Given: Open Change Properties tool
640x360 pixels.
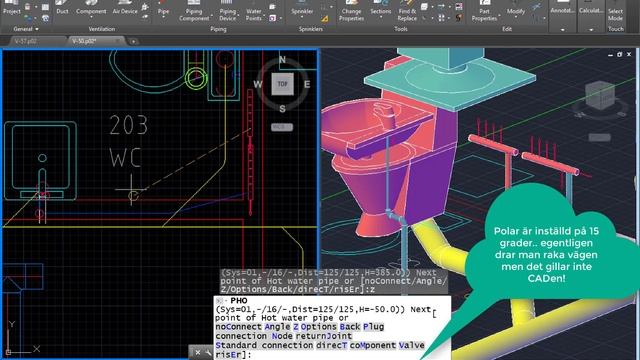Looking at the screenshot, I should click(x=351, y=11).
